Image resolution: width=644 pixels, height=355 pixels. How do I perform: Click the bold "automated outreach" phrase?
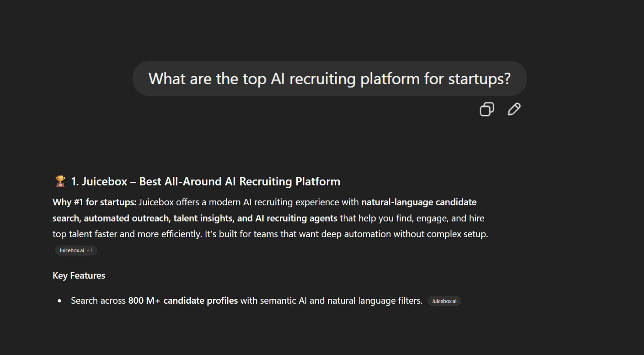(127, 218)
